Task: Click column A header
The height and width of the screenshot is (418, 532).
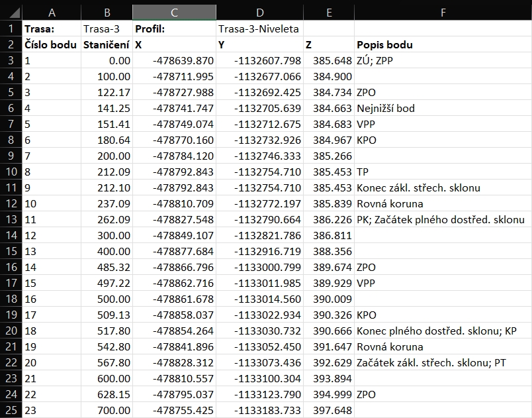Action: click(x=52, y=12)
